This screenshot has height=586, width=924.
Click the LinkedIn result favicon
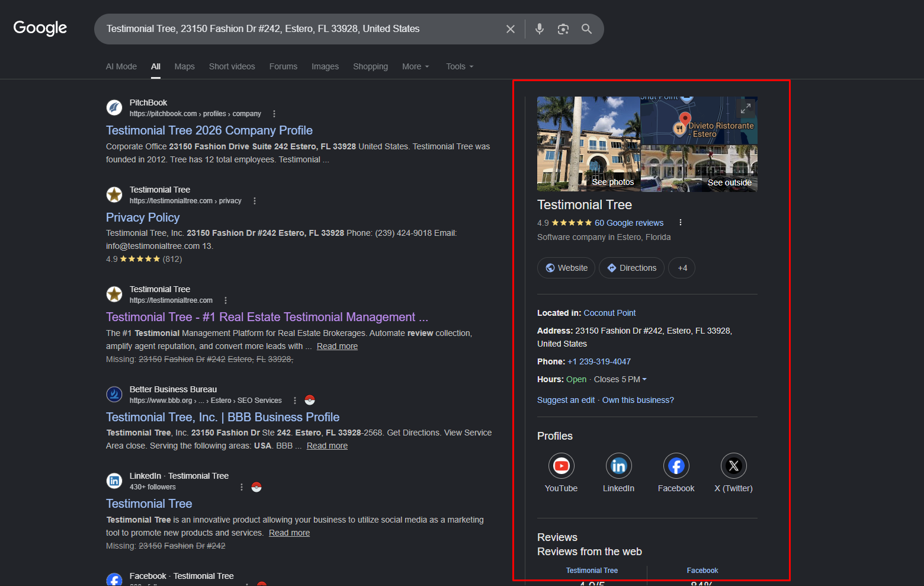(114, 481)
